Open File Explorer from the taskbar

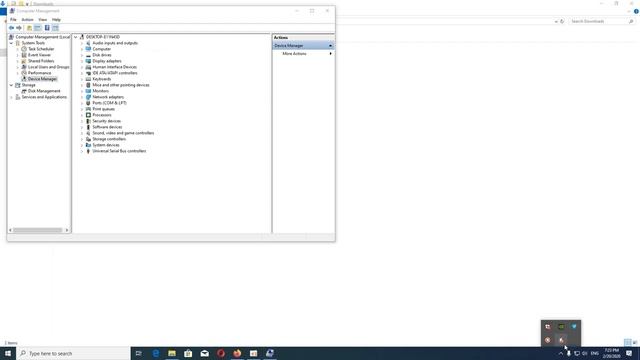click(x=172, y=353)
